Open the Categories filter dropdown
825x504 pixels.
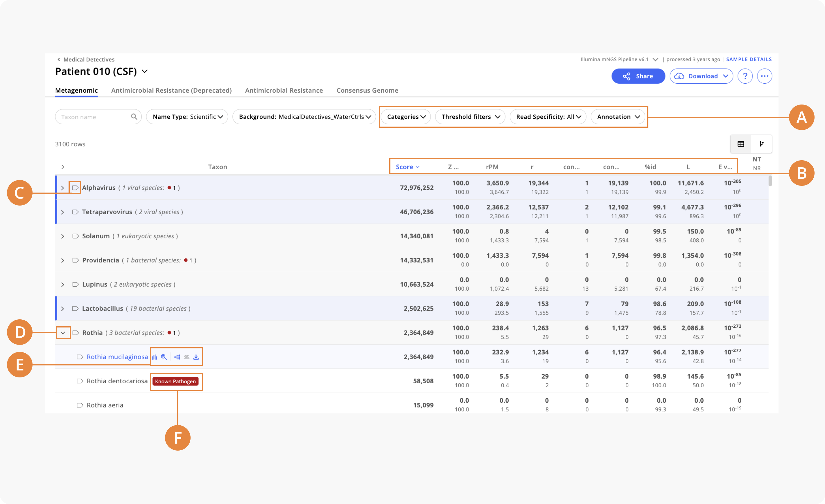click(x=406, y=116)
